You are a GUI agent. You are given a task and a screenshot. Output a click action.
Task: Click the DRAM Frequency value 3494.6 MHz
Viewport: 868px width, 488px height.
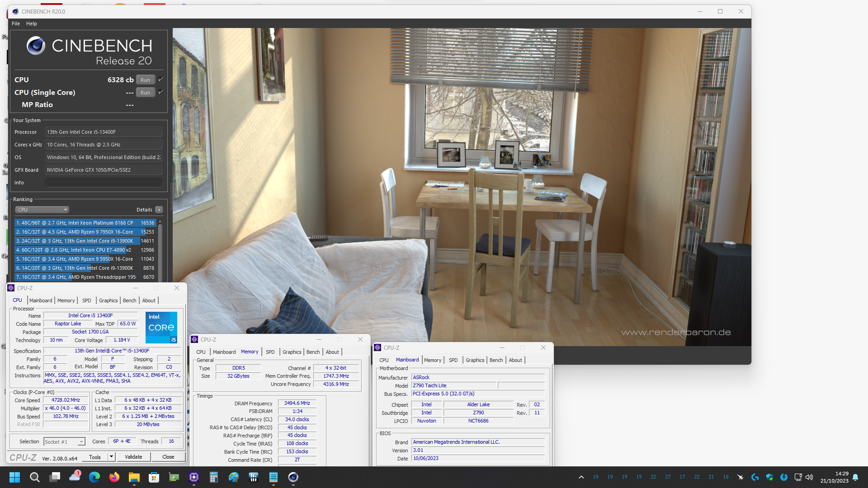tap(297, 404)
